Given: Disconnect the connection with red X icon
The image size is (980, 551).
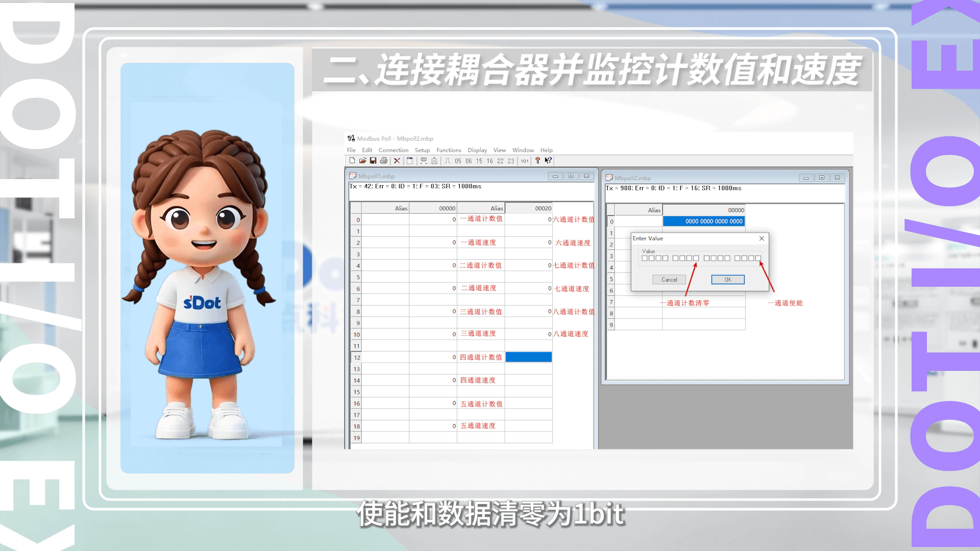Looking at the screenshot, I should 397,161.
